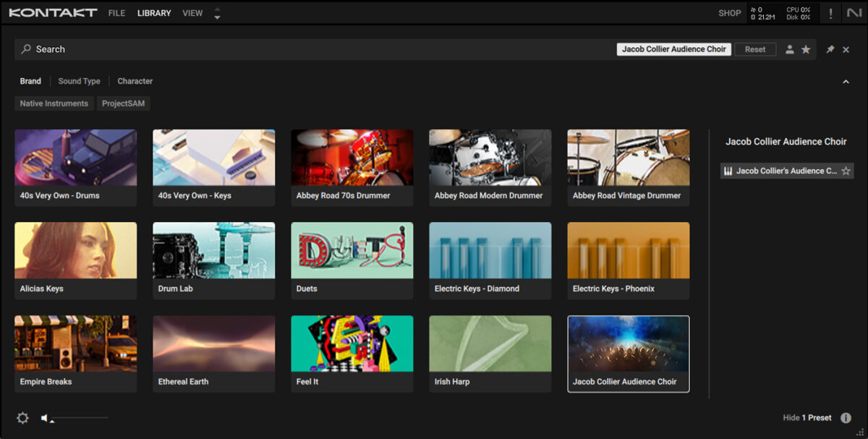
Task: Choose the Electric Keys - Phoenix library
Action: point(629,261)
